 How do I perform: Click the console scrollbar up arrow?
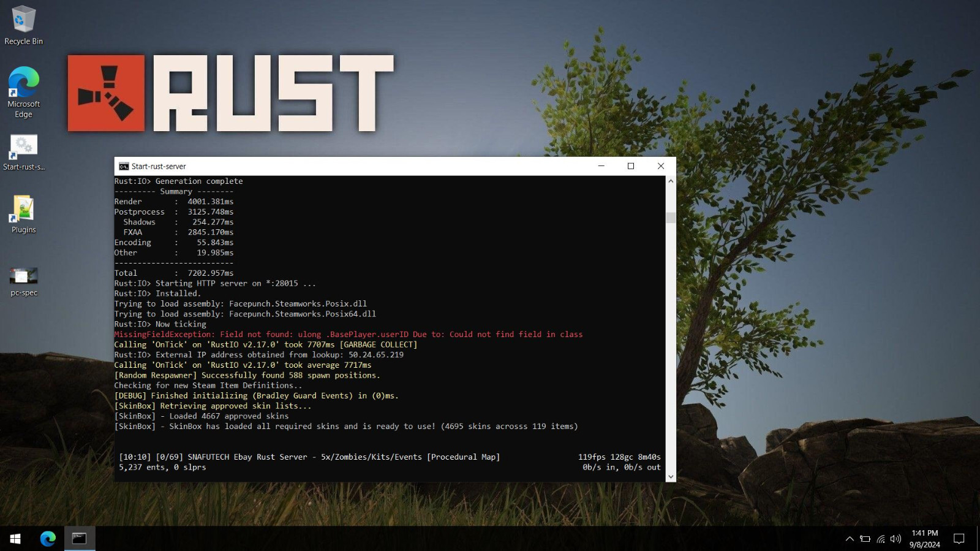[x=671, y=181]
